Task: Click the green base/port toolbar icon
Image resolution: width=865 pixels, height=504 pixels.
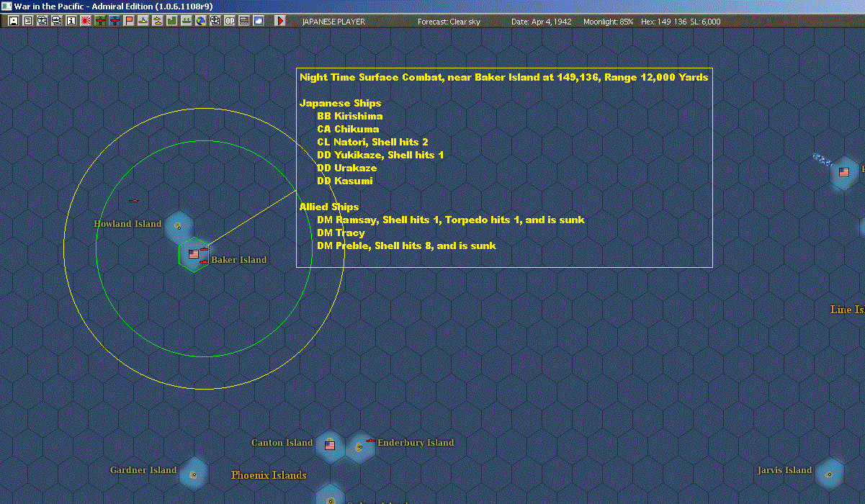Action: click(187, 21)
